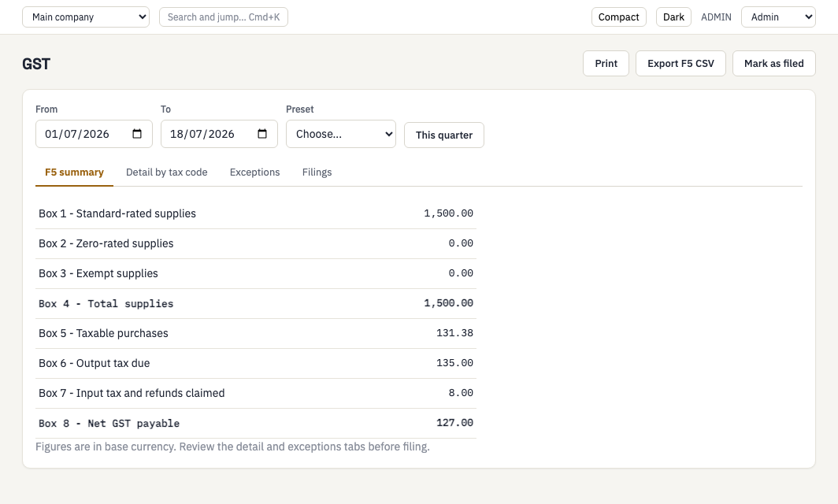
Task: Export the F5 CSV file
Action: coord(680,64)
